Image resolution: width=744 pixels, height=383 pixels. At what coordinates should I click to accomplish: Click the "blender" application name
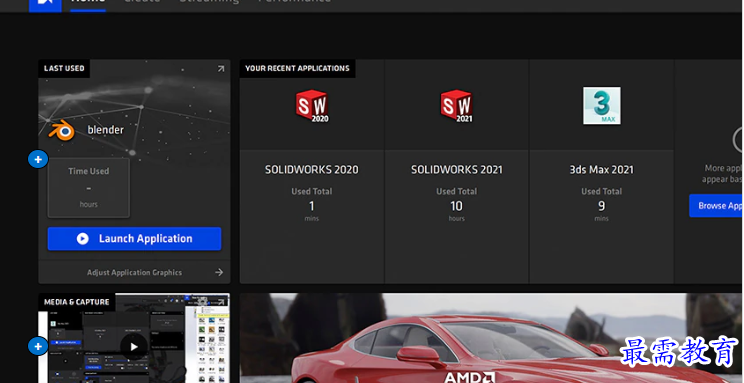point(105,130)
